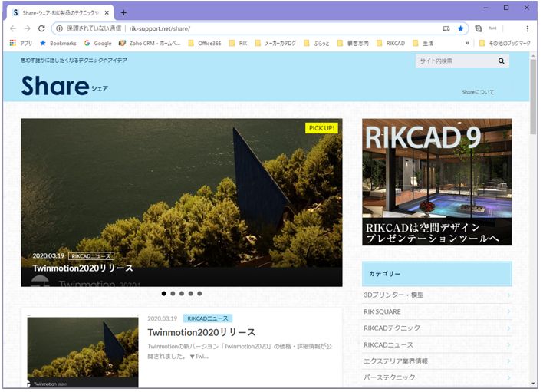Click the Share site logo
Viewport: 543px width, 392px height.
(x=64, y=86)
